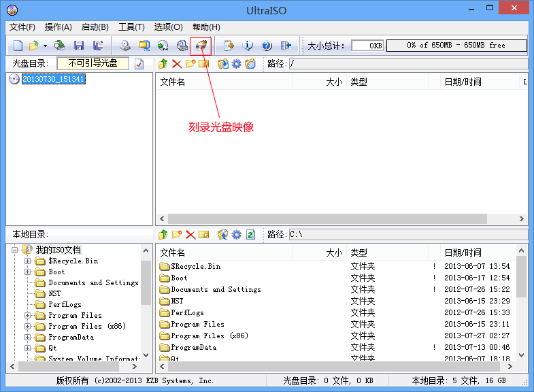The width and height of the screenshot is (534, 392).
Task: Click scroll right arrow of disc file list
Action: 521,219
